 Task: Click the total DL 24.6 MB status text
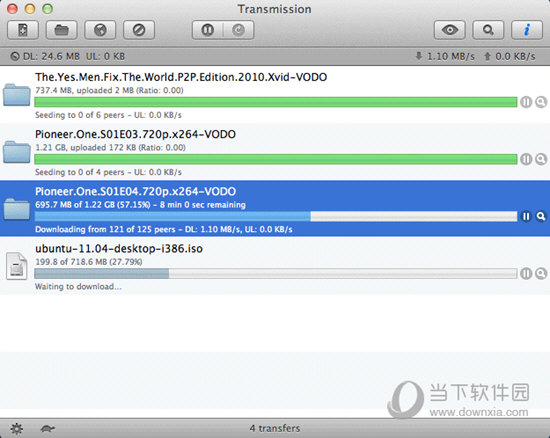51,56
